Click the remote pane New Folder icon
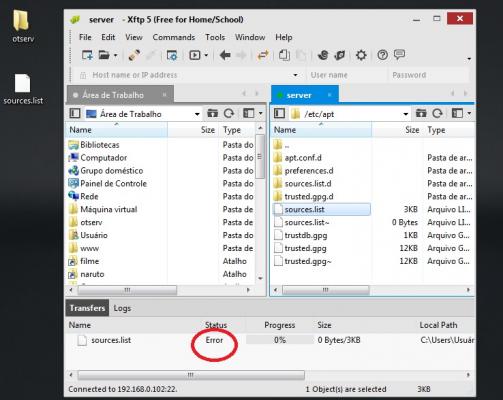The height and width of the screenshot is (400, 503). (x=421, y=113)
